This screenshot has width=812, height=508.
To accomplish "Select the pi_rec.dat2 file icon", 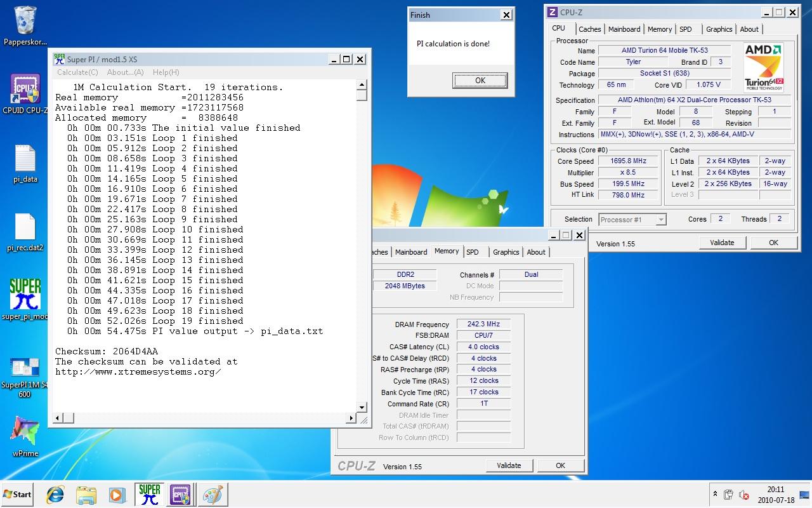I will pos(25,232).
